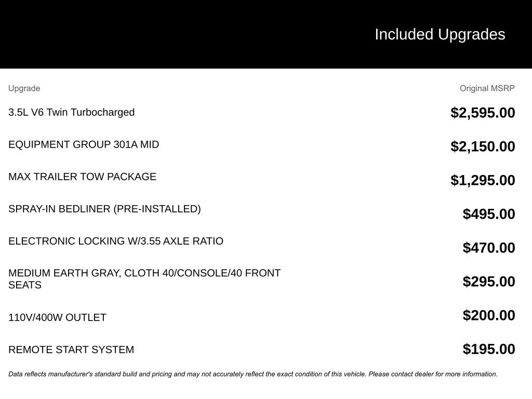
Task: Click the $1,295.00 price
Action: [483, 180]
